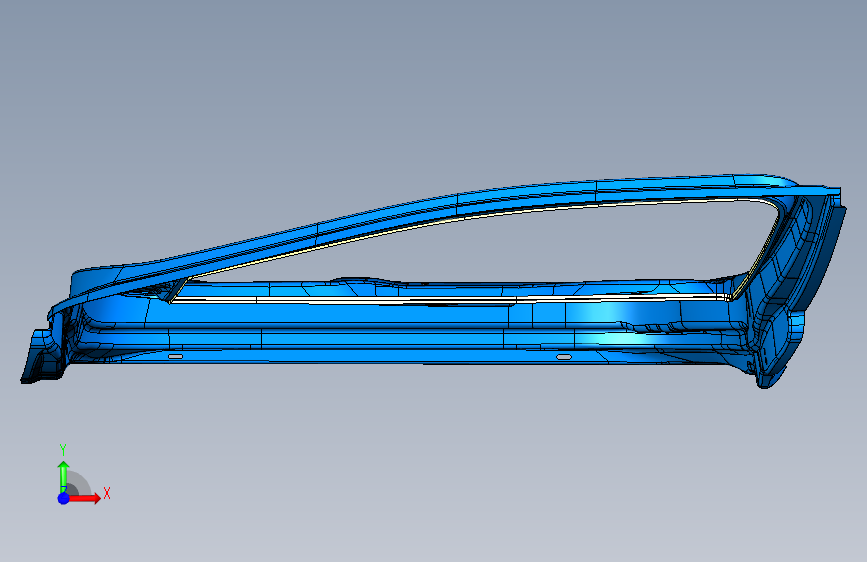Select the blue Z axis dot on triad
Image resolution: width=867 pixels, height=562 pixels.
pos(64,498)
